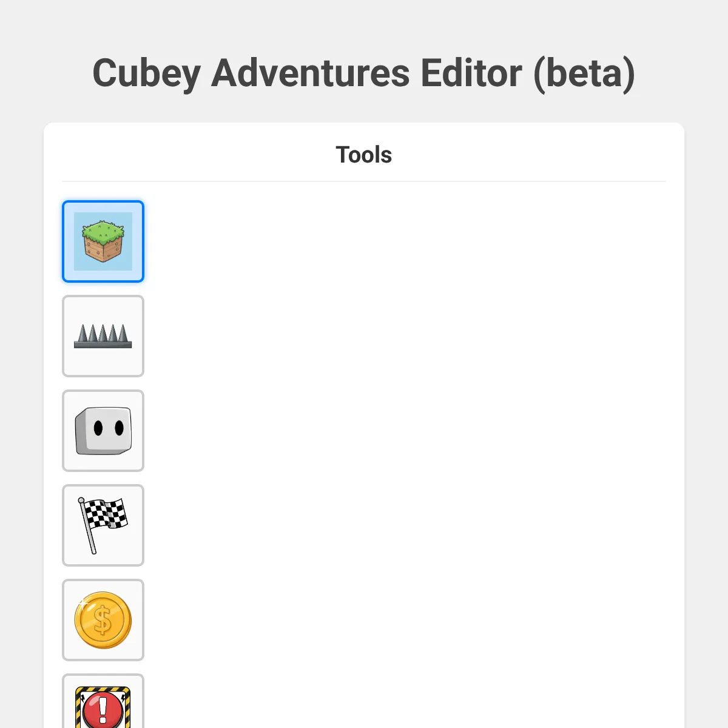This screenshot has height=728, width=728.
Task: Click the Cubey Adventures Editor (beta) title
Action: 364,73
